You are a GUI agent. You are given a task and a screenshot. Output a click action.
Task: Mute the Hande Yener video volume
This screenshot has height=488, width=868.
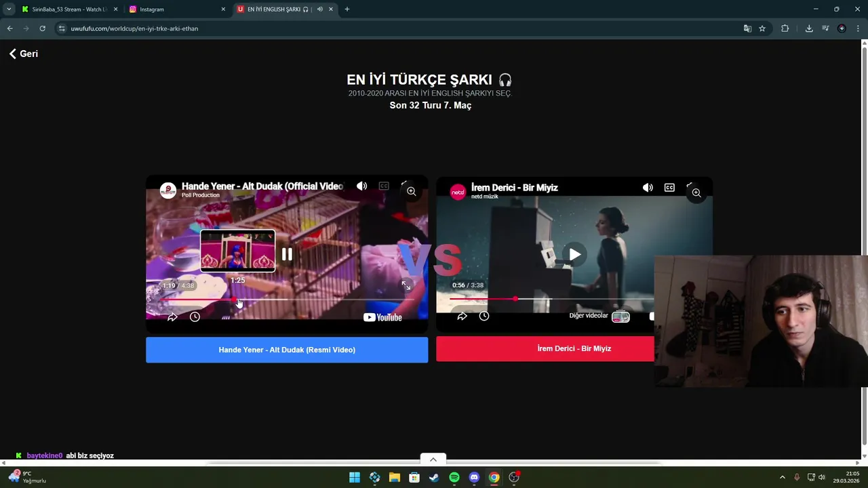[x=362, y=186]
